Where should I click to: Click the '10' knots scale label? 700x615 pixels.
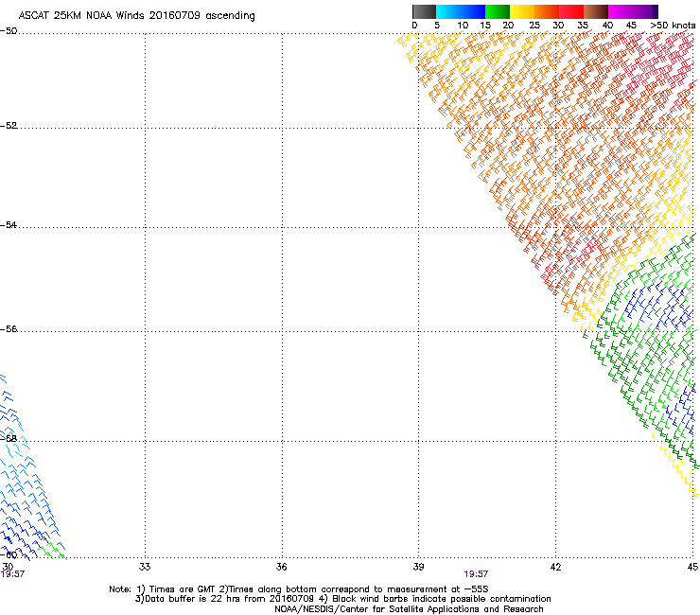pyautogui.click(x=463, y=26)
